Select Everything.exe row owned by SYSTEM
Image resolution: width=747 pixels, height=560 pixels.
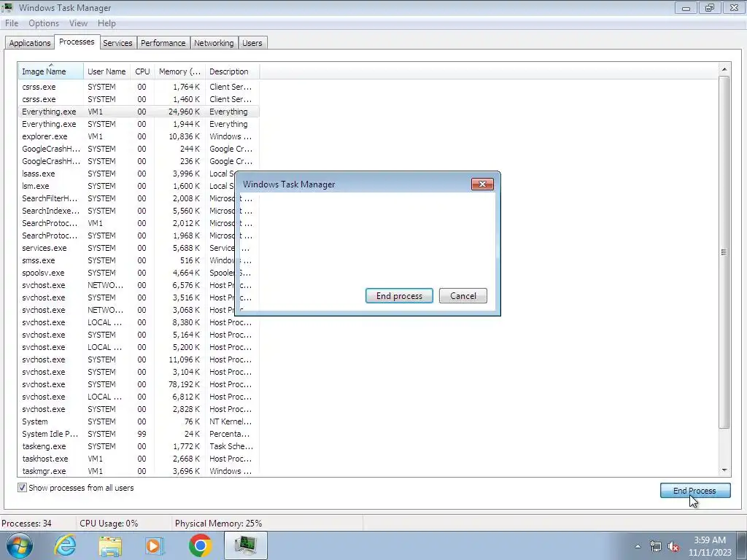click(x=139, y=124)
